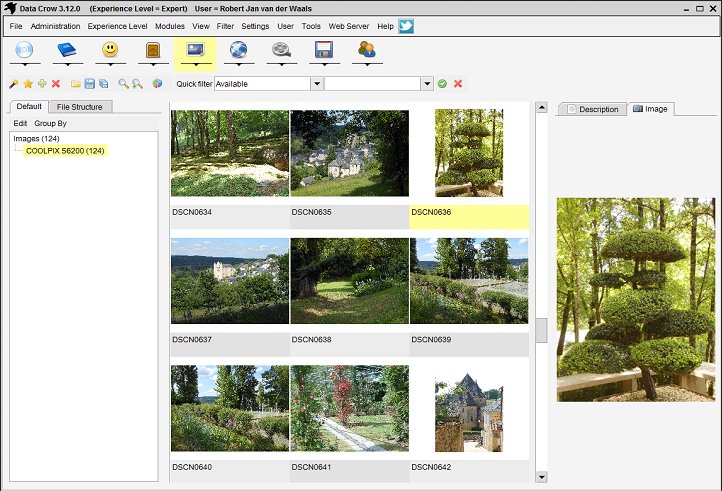Open the Tools menu
This screenshot has height=491, width=722.
[x=311, y=26]
